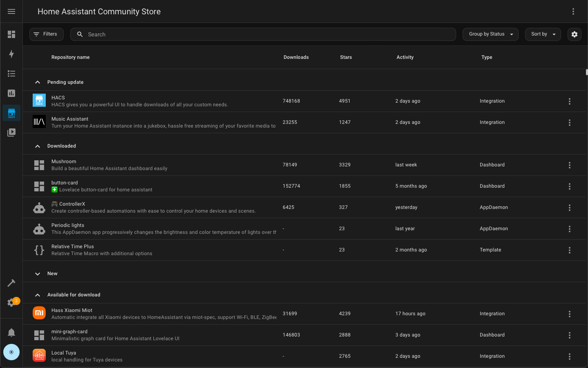Open the three-dot menu for Mushroom
Image resolution: width=588 pixels, height=368 pixels.
pos(570,165)
